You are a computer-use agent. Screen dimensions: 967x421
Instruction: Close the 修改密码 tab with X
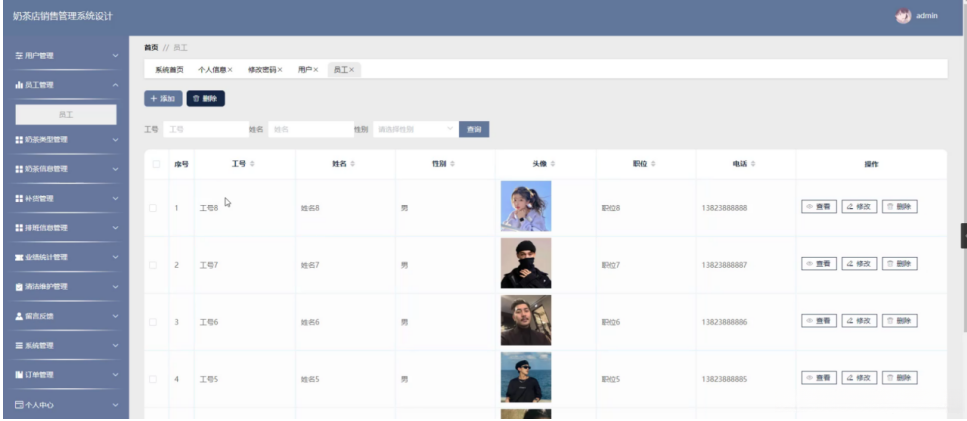coord(280,70)
